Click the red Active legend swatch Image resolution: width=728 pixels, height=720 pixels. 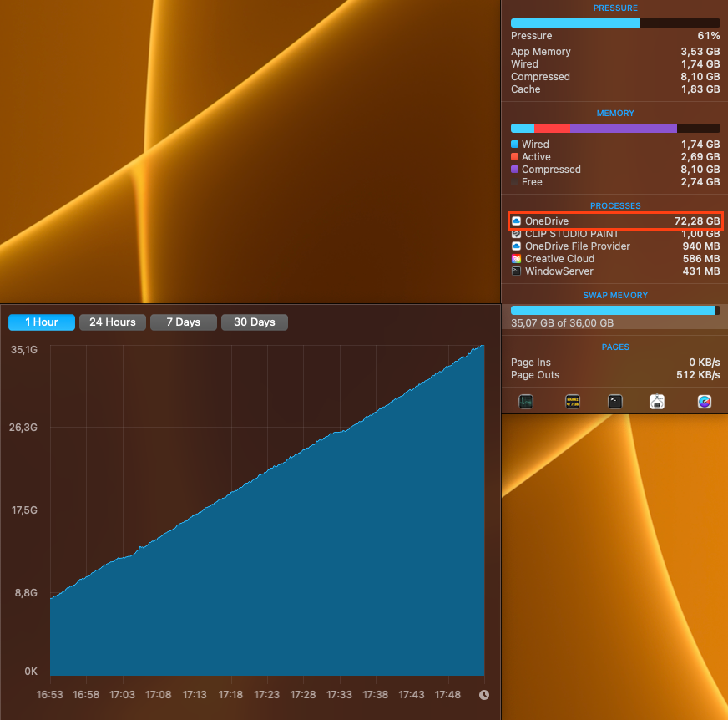(514, 156)
